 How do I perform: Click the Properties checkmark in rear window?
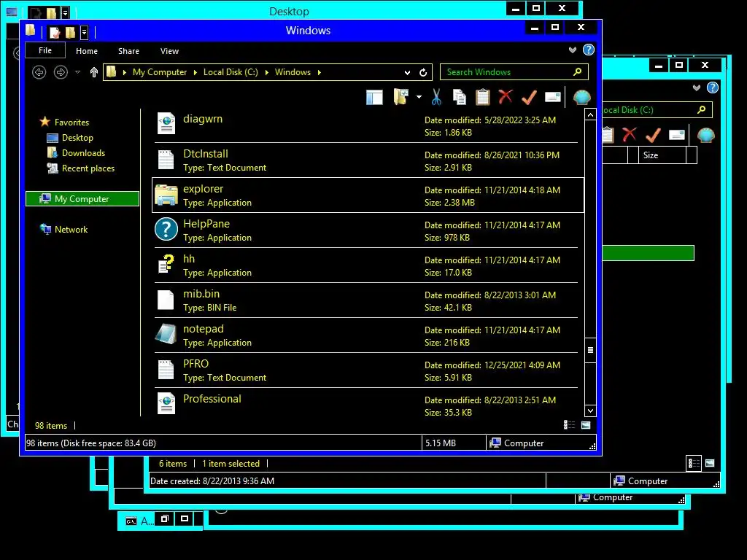tap(653, 135)
